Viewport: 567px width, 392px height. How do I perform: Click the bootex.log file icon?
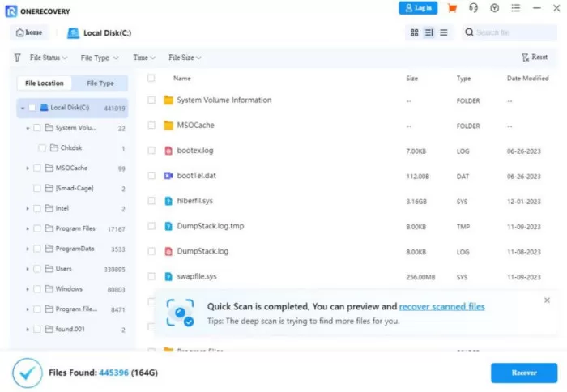168,151
